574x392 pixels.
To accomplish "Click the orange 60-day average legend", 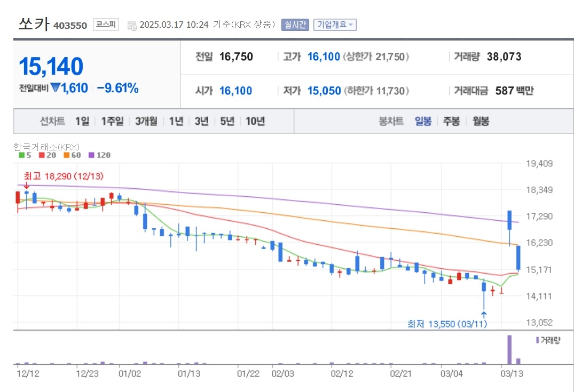I will coord(67,155).
